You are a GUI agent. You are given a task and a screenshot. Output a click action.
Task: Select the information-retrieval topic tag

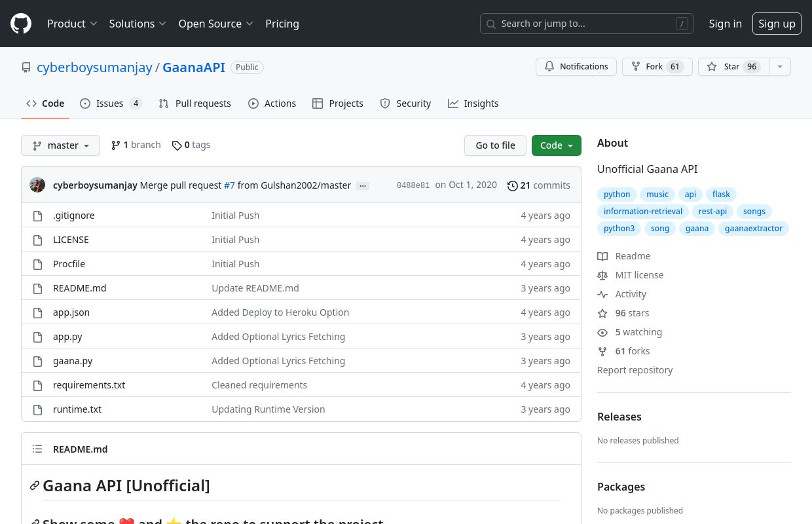tap(643, 212)
